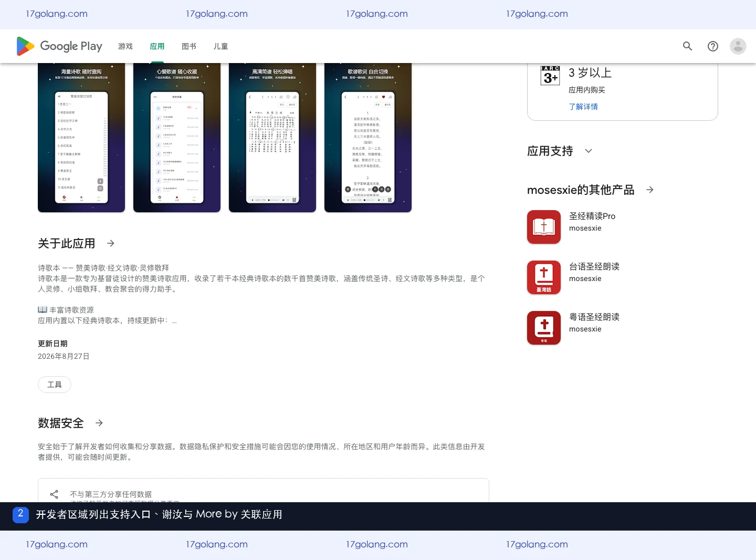Click the Google Play logo
Screen dimensions: 756x560
59,46
